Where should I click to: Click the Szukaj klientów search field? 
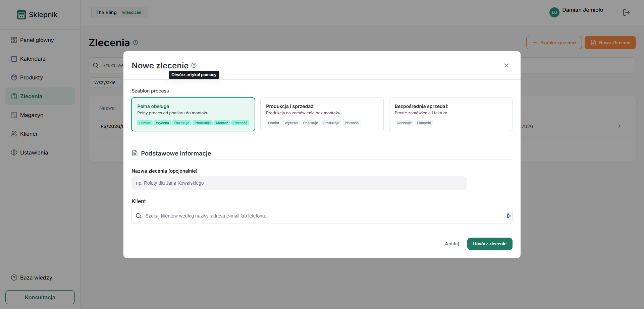322,216
